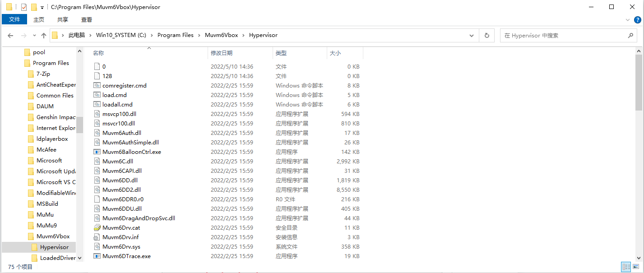Switch to details view in the status bar
This screenshot has height=273, width=644.
[x=626, y=267]
